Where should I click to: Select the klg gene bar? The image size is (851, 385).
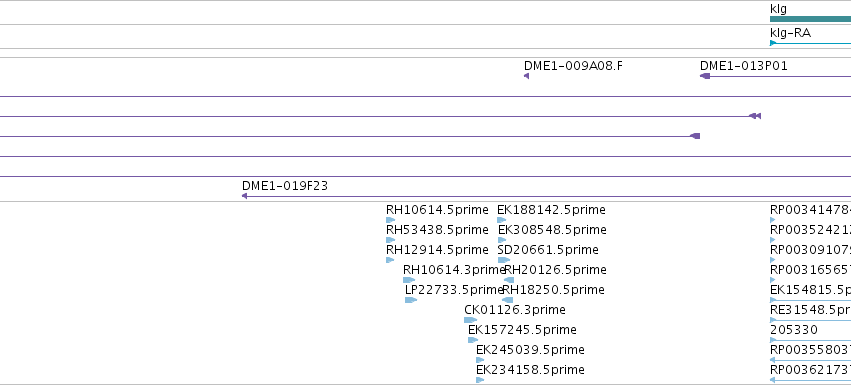click(x=810, y=19)
